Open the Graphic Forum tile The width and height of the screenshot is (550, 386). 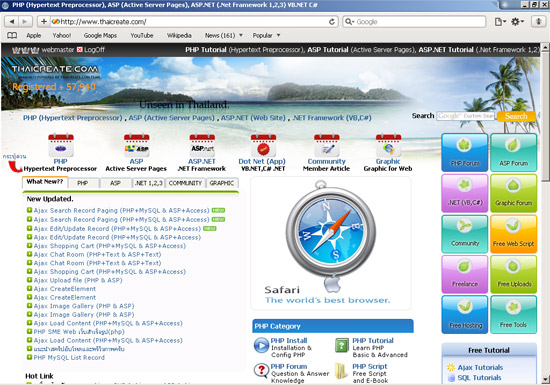click(x=514, y=193)
